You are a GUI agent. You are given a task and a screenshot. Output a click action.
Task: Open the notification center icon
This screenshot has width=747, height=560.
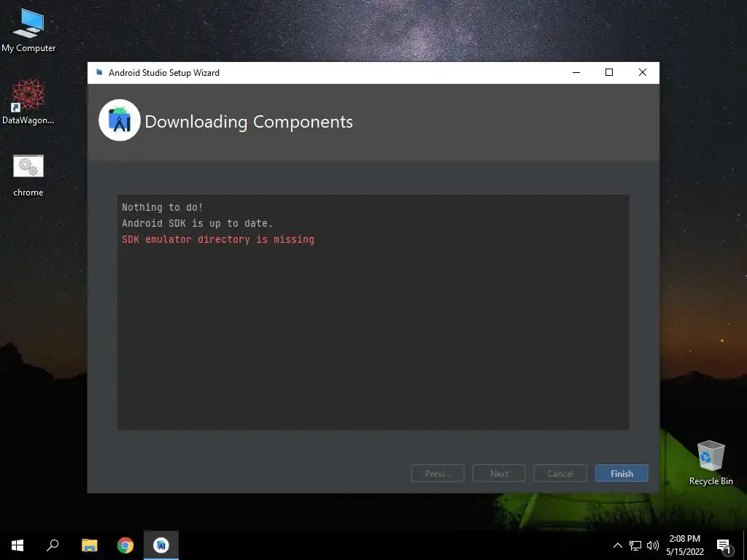[724, 545]
